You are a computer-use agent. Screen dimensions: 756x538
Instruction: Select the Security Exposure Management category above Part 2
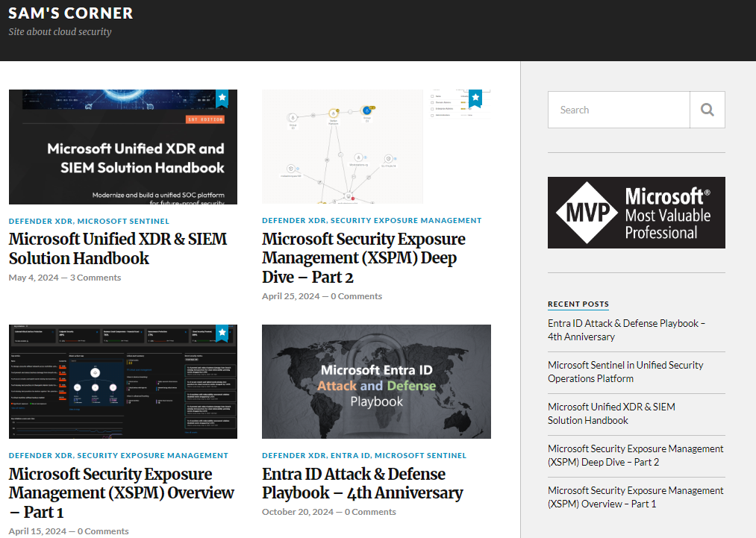point(406,221)
